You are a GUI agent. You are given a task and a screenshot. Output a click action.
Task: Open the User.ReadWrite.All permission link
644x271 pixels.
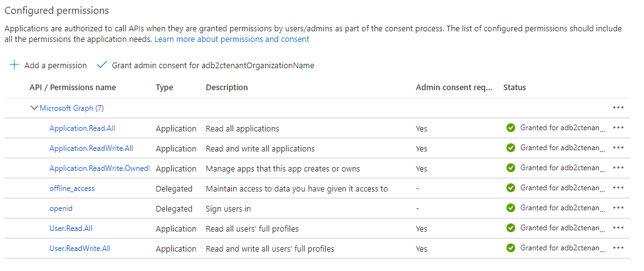tap(79, 248)
